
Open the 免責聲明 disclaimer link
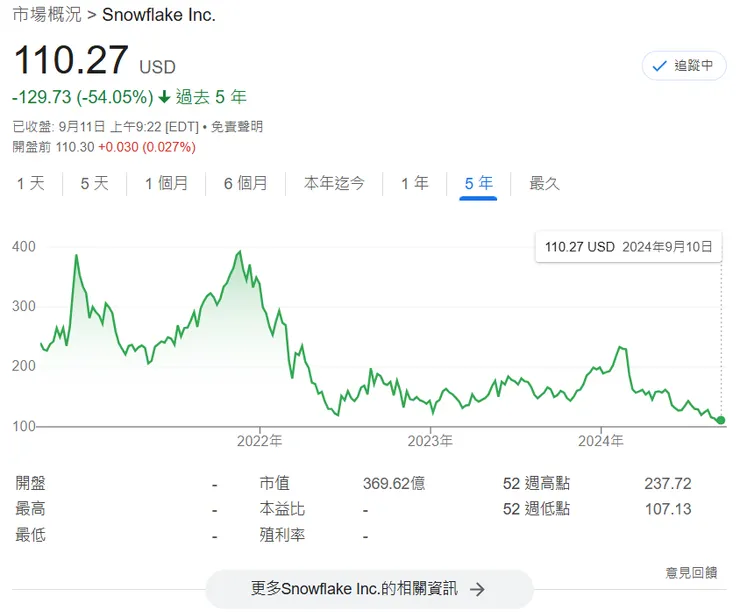236,127
